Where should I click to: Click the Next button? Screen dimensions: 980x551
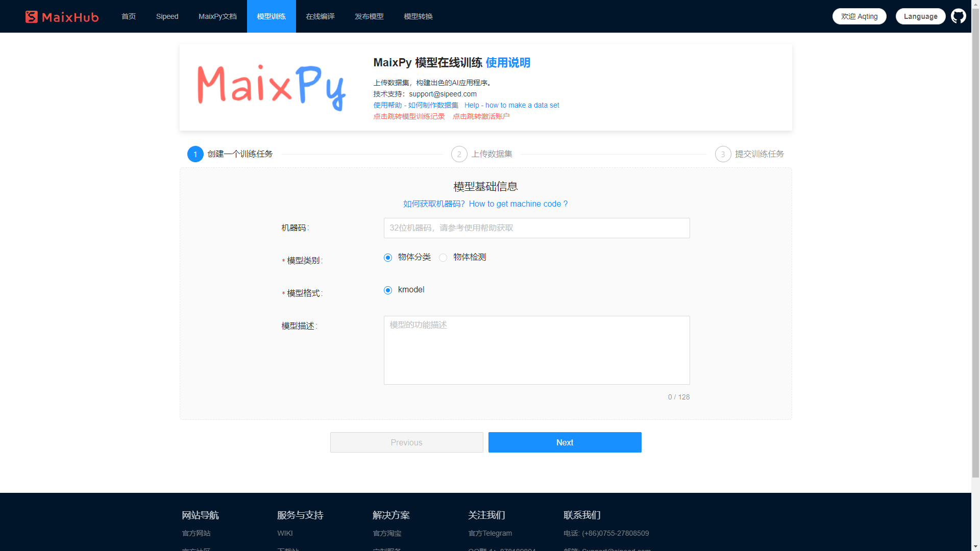tap(565, 442)
